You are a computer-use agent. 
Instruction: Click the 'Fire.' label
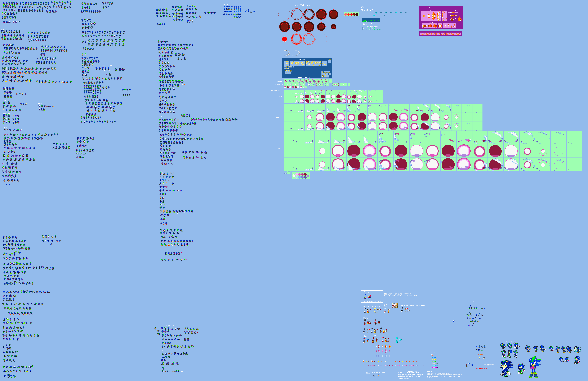coord(368,359)
